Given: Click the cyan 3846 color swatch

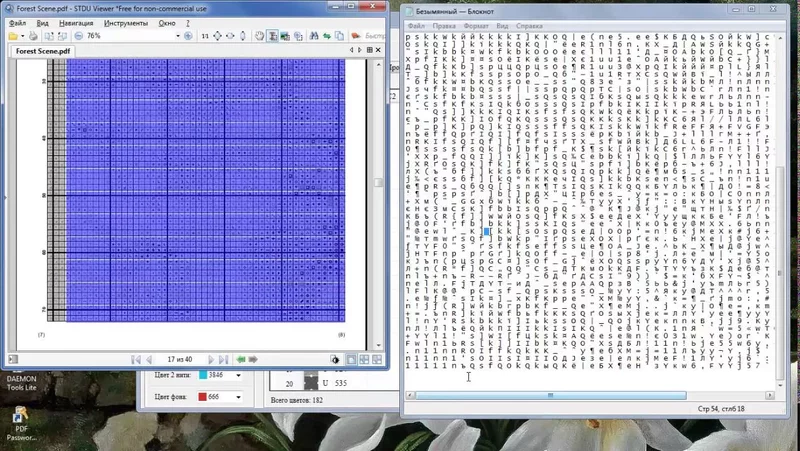Looking at the screenshot, I should (203, 375).
